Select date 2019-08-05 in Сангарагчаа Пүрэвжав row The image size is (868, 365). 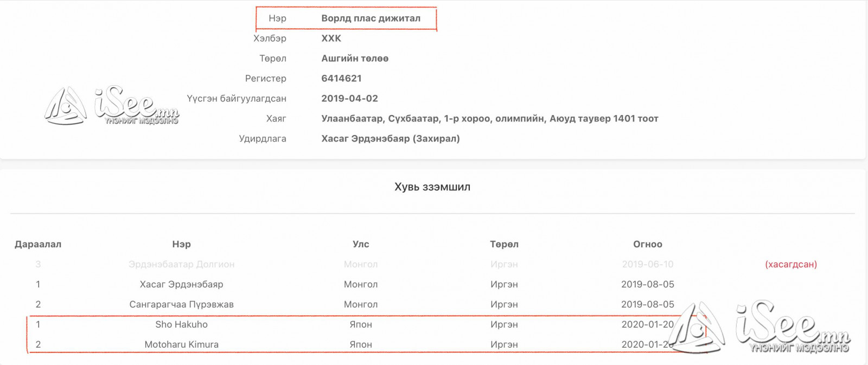click(648, 305)
